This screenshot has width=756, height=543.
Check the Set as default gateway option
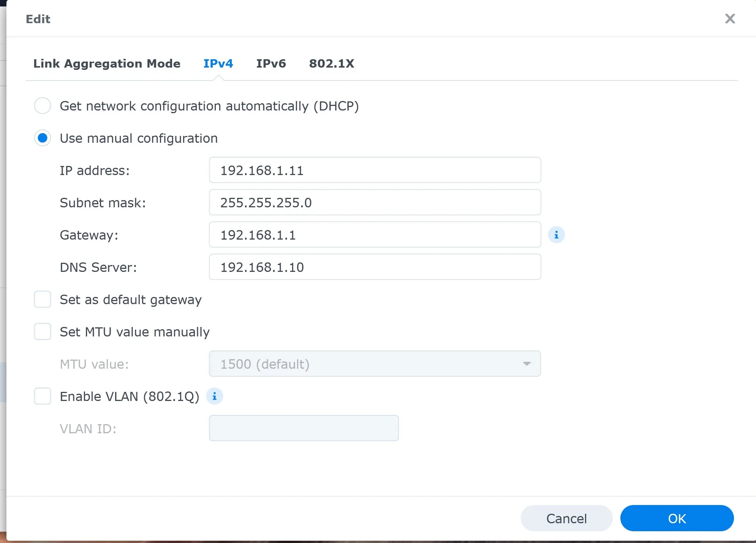(x=43, y=299)
